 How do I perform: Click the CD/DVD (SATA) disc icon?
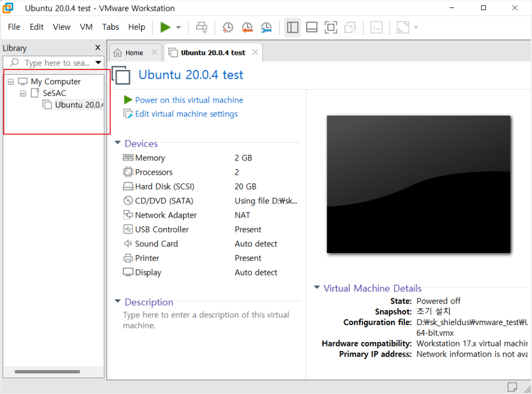(x=128, y=201)
